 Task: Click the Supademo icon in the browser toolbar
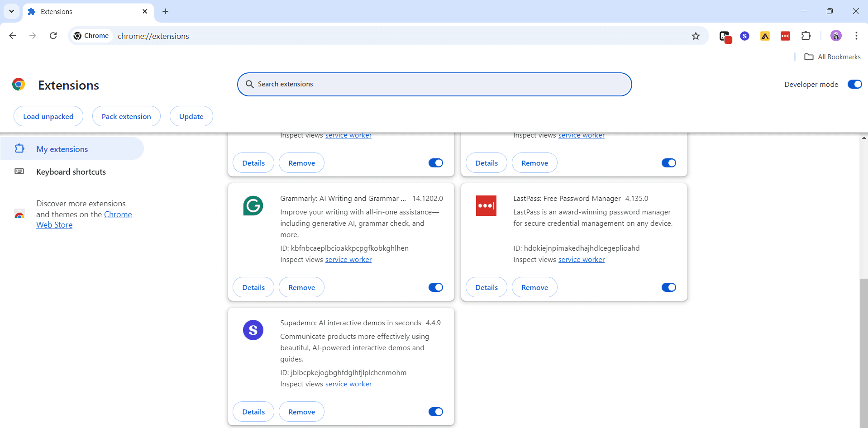pyautogui.click(x=744, y=36)
